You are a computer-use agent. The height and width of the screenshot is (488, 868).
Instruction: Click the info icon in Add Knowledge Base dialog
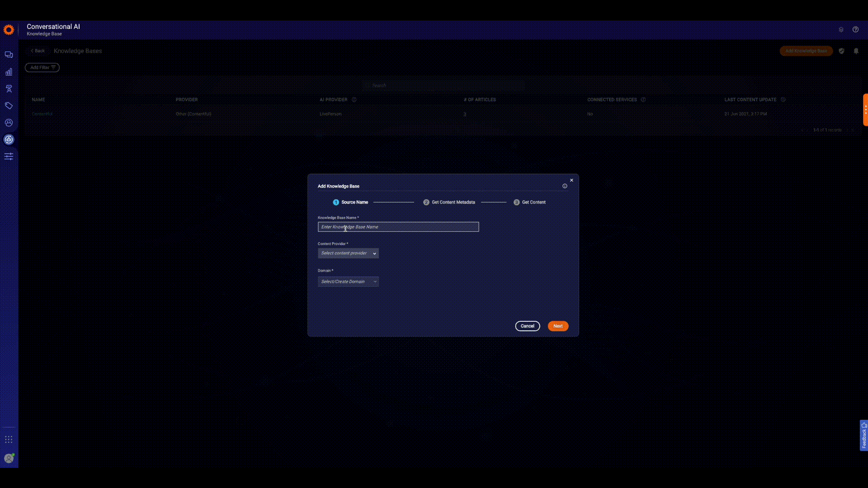565,186
